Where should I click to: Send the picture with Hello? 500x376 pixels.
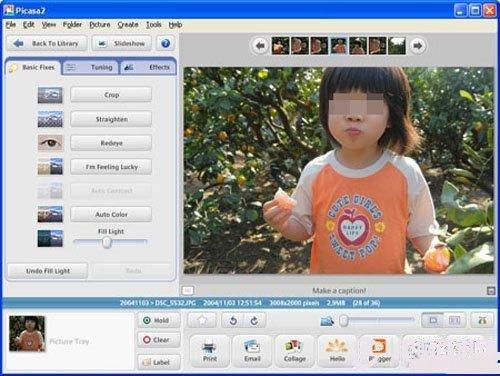point(337,351)
